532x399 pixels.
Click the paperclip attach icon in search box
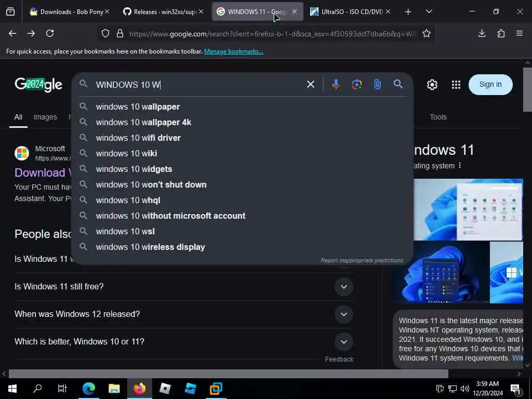click(x=377, y=84)
